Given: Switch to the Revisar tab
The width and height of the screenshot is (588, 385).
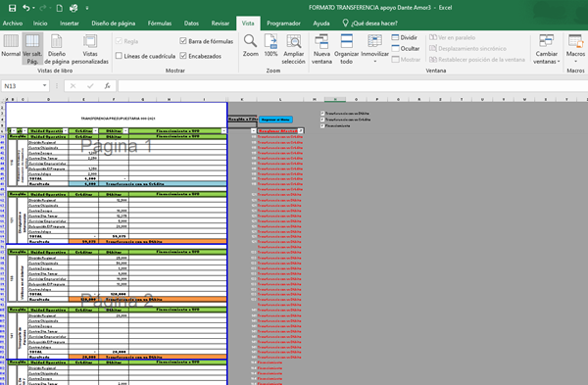Looking at the screenshot, I should (x=220, y=24).
